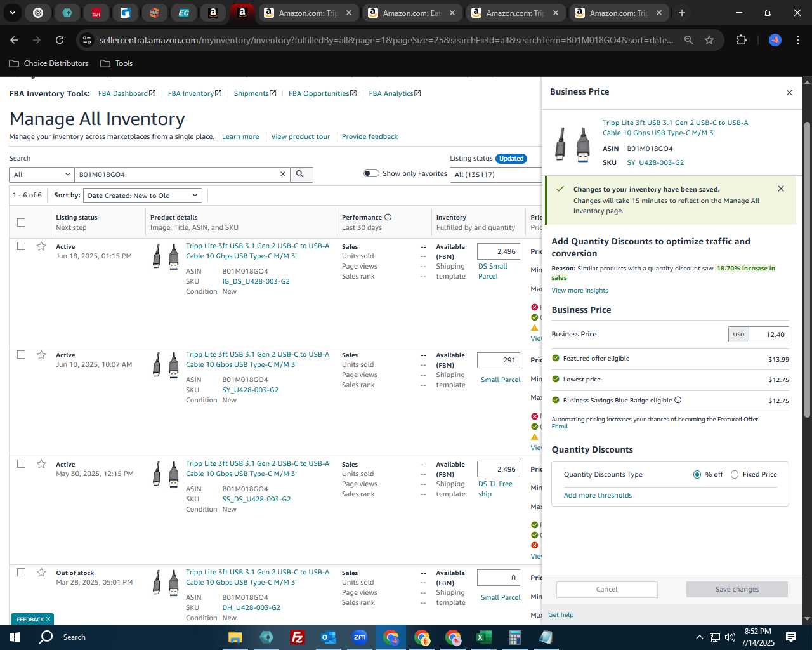This screenshot has height=650, width=812.
Task: Click View more insights link
Action: (x=580, y=291)
